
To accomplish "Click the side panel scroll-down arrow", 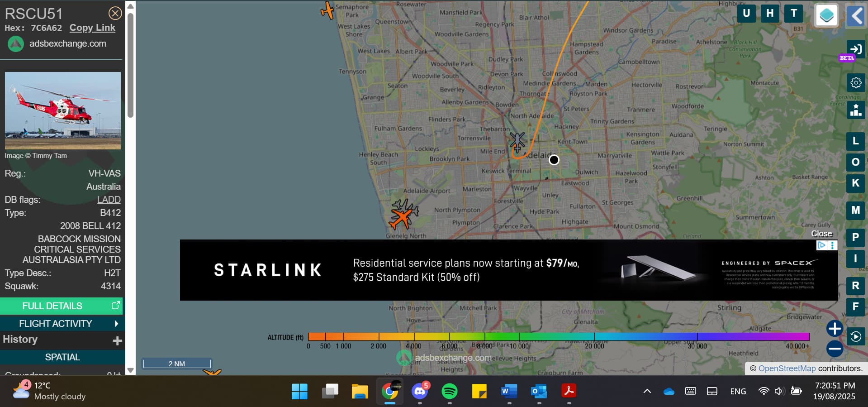I will coord(130,370).
